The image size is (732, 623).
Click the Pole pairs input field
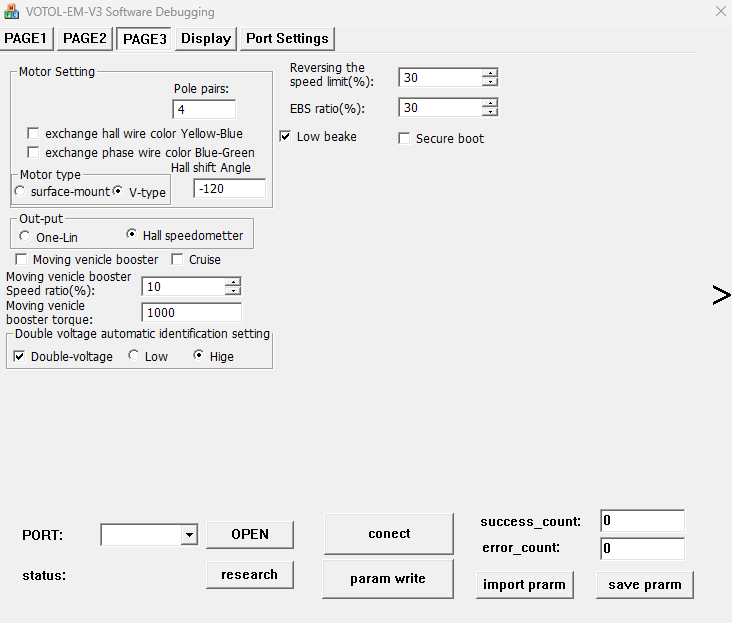[x=204, y=109]
